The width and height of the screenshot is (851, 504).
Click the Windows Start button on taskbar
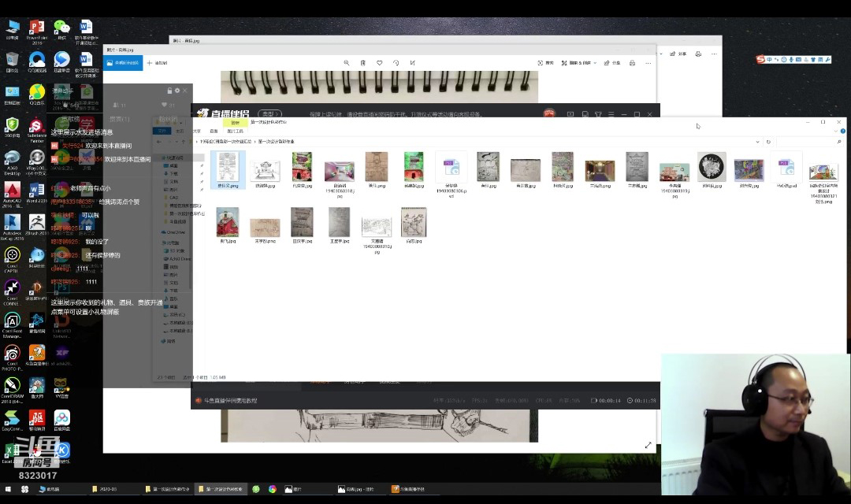pyautogui.click(x=24, y=489)
